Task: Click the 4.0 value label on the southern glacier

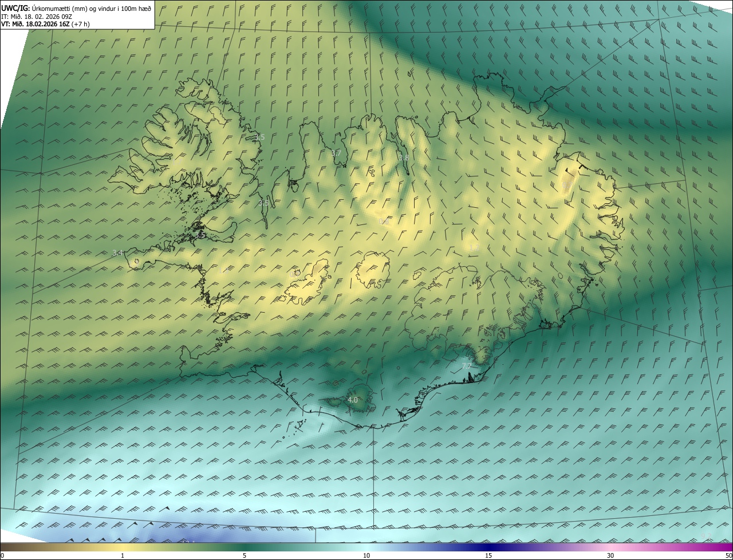Action: (x=353, y=400)
